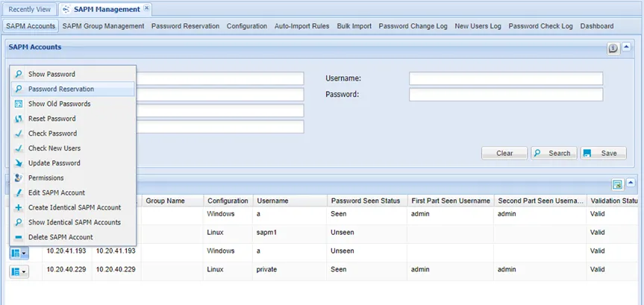Select Create Identical SAPM Account entry
644x305 pixels.
click(x=72, y=207)
